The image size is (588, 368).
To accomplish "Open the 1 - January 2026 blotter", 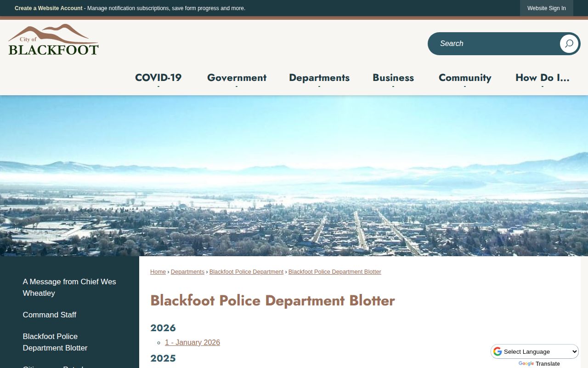I will pyautogui.click(x=192, y=342).
